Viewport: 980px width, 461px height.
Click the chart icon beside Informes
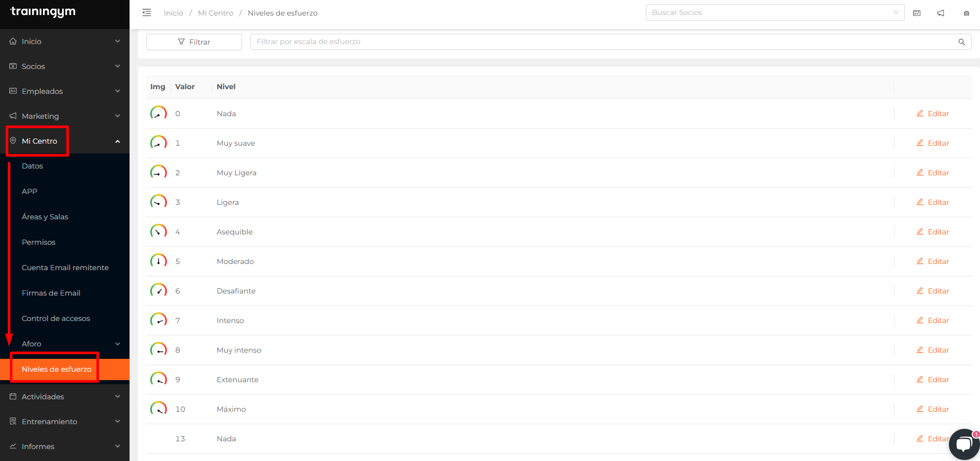(x=13, y=446)
